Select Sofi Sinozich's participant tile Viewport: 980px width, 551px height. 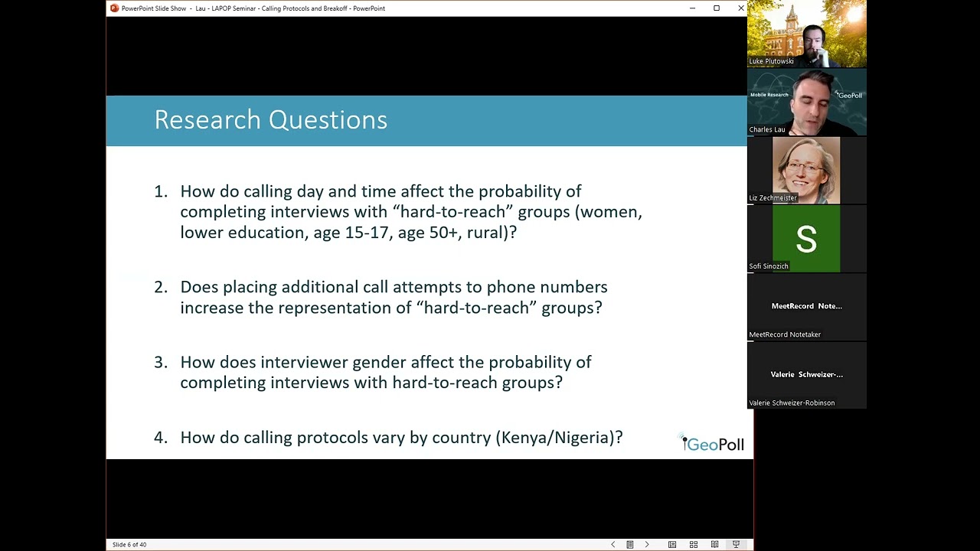point(807,239)
